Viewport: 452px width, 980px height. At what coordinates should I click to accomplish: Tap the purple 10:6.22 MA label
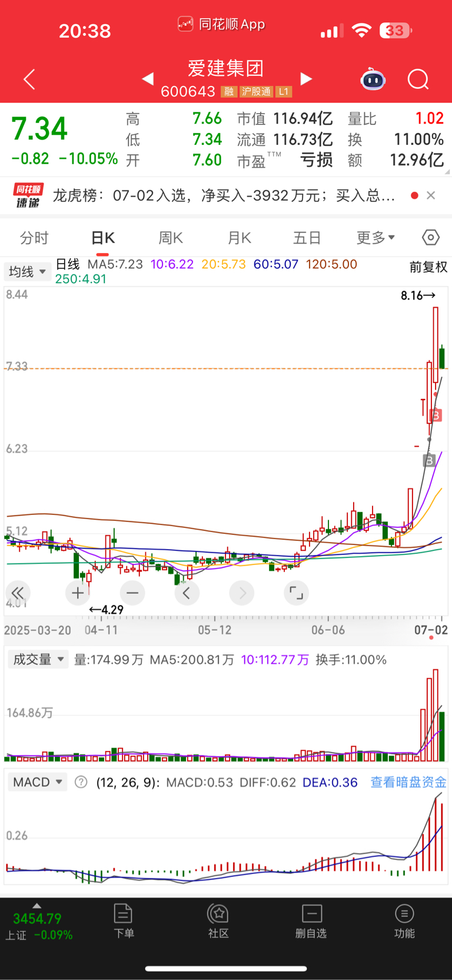coord(172,264)
